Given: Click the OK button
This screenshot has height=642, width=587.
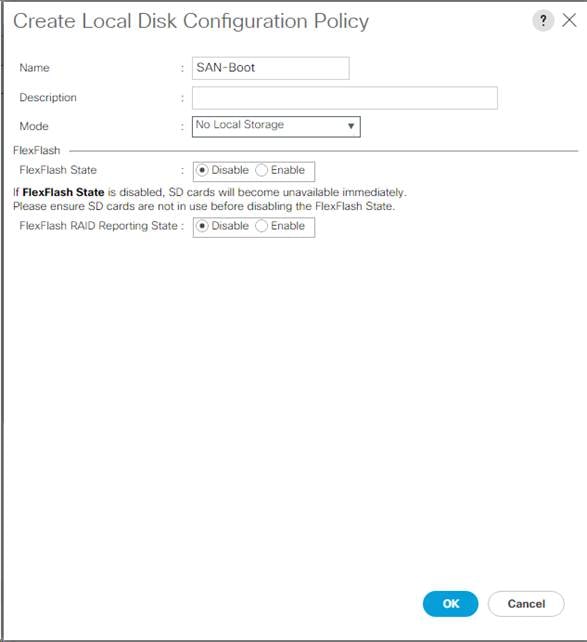Looking at the screenshot, I should (450, 604).
